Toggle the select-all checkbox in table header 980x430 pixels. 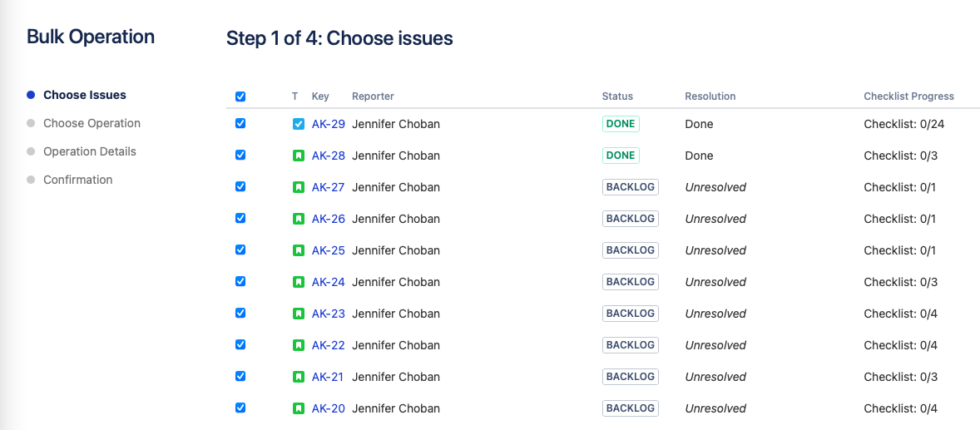pos(240,96)
